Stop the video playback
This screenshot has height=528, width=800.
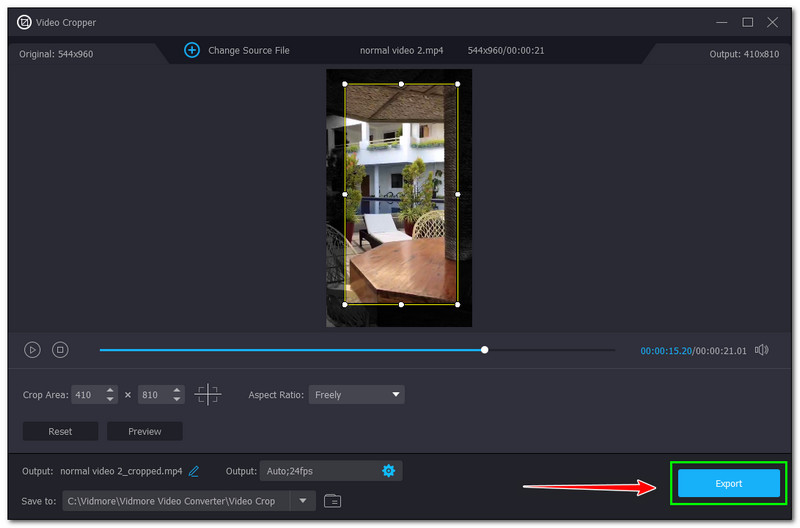60,350
